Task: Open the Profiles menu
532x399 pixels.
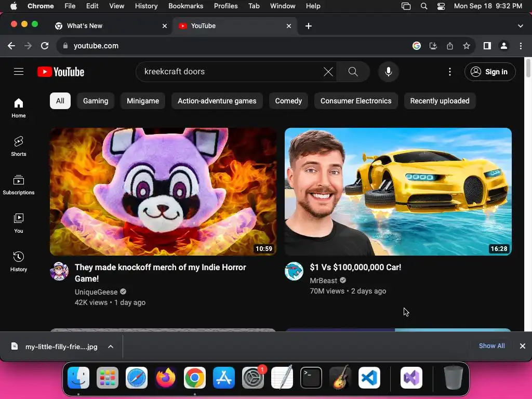Action: [x=225, y=6]
